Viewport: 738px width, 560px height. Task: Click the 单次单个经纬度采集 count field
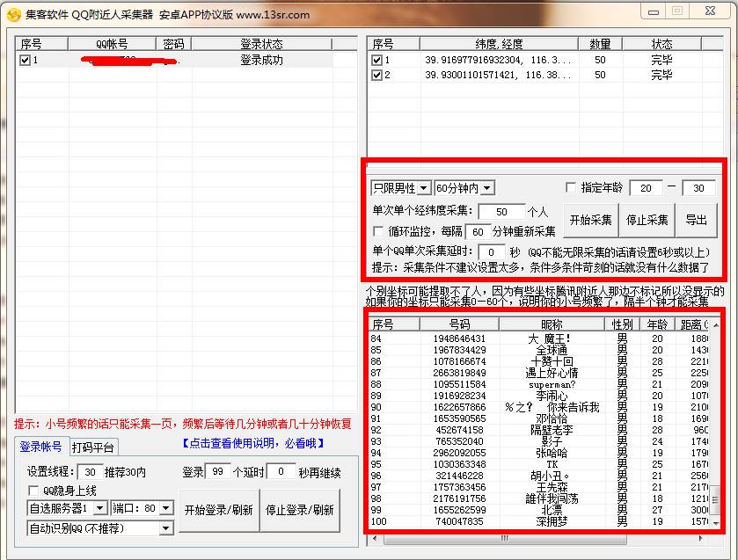[501, 212]
